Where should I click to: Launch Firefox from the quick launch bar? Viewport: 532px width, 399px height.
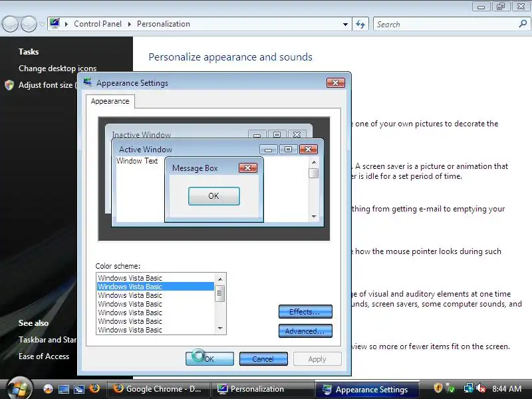pyautogui.click(x=94, y=388)
